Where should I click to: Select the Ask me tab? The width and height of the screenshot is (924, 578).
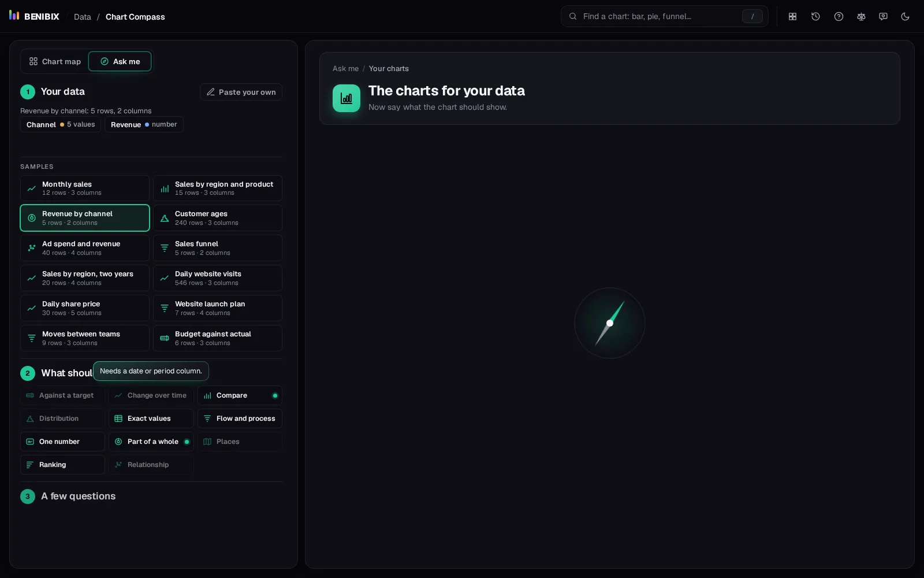click(x=120, y=62)
